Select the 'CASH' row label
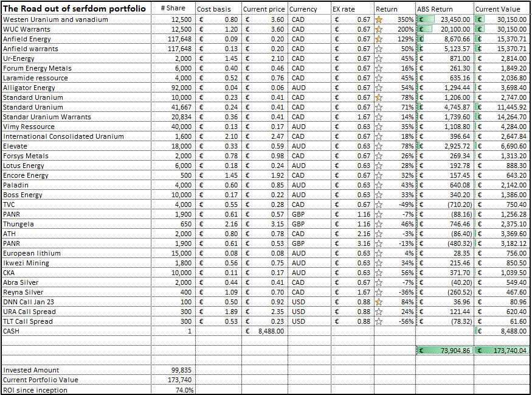532x395 pixels. 77,332
